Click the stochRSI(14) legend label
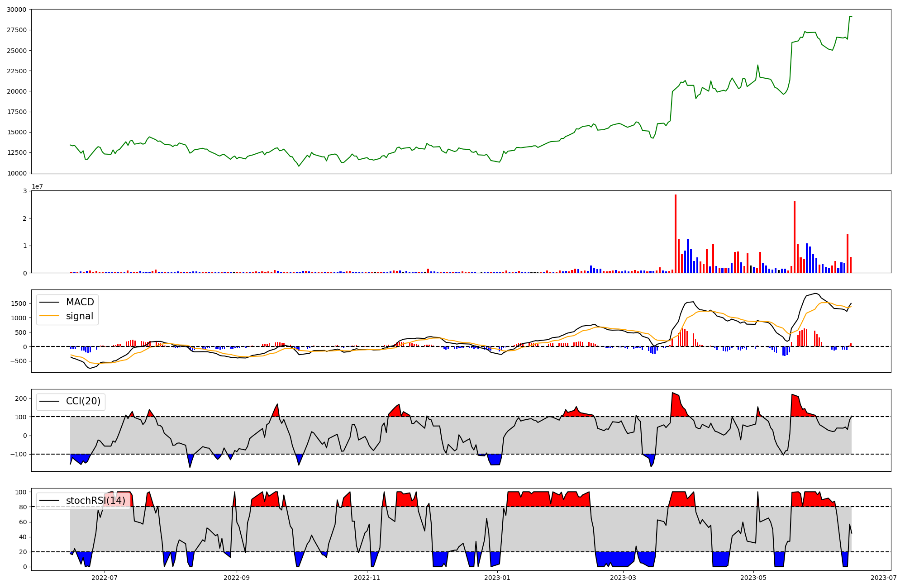 95,501
